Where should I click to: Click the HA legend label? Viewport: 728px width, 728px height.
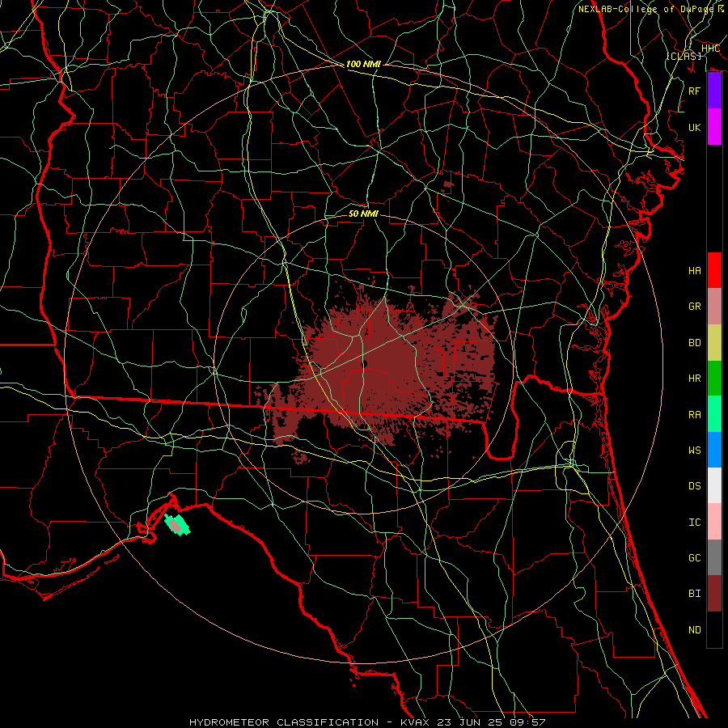(694, 270)
